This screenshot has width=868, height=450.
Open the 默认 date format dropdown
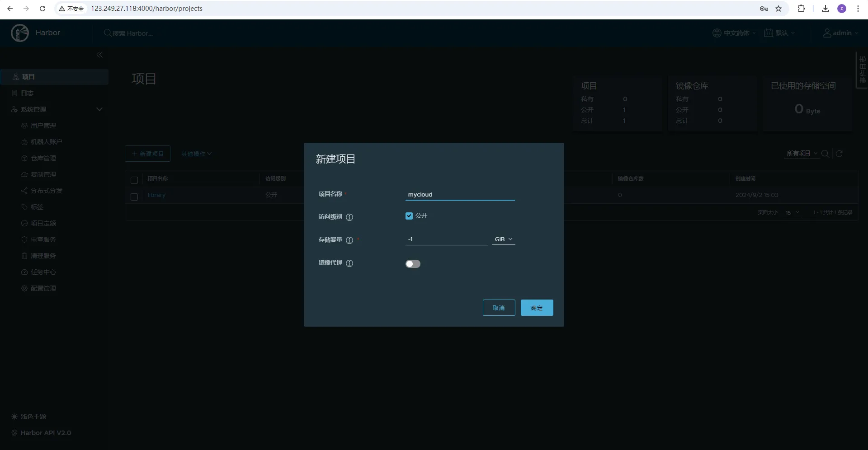[x=779, y=33]
